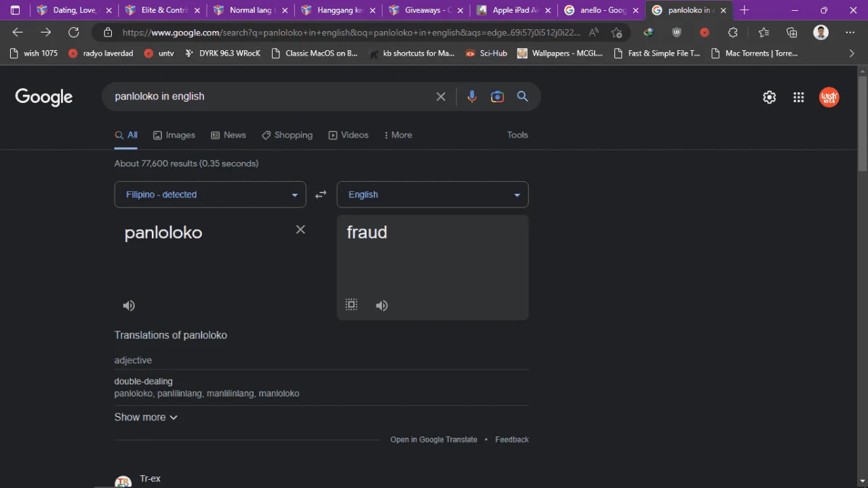868x488 pixels.
Task: Open tab actions menu icon at far left
Action: coord(16,10)
